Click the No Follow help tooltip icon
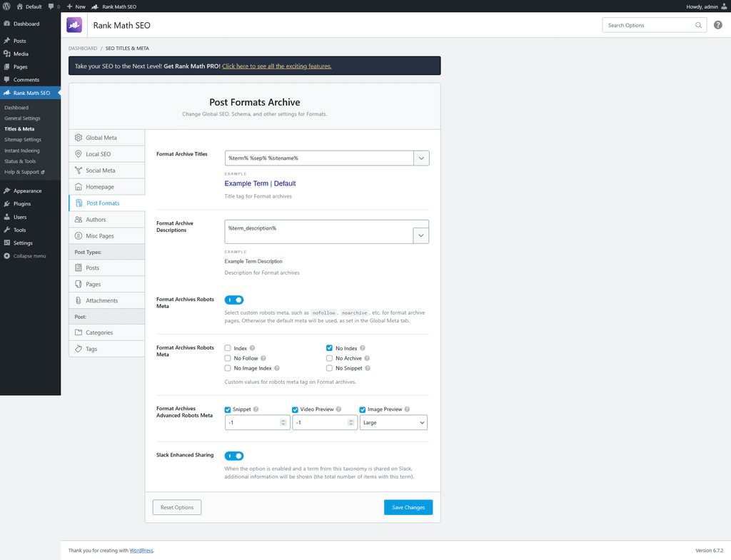 263,358
